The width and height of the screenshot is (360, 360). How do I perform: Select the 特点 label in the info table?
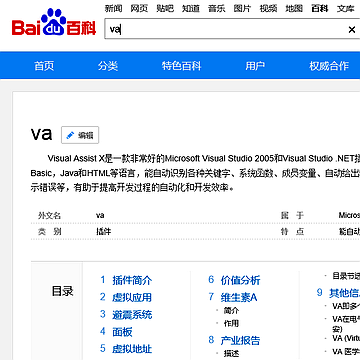[x=292, y=231]
